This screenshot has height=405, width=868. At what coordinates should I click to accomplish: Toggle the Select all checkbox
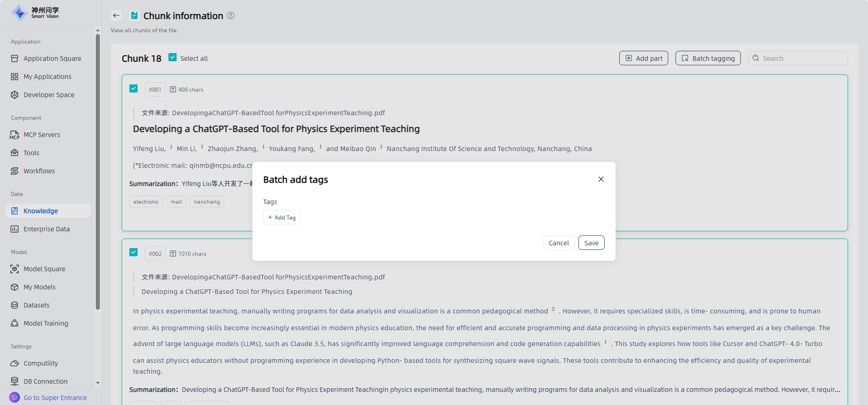click(x=173, y=57)
